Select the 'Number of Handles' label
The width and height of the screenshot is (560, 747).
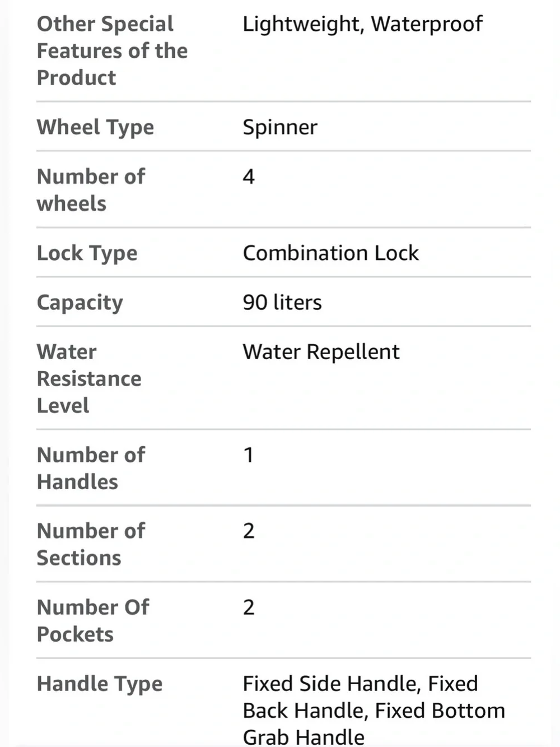[91, 468]
